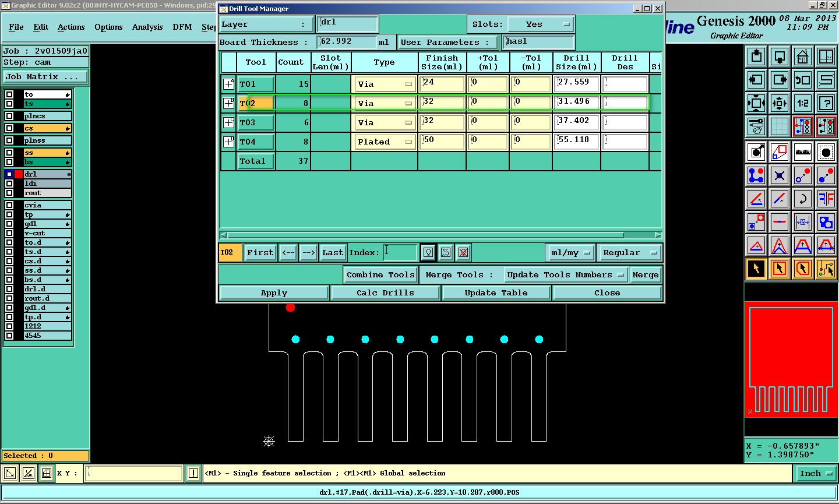The height and width of the screenshot is (504, 839).
Task: Click the blue X delete feature icon
Action: click(x=779, y=175)
